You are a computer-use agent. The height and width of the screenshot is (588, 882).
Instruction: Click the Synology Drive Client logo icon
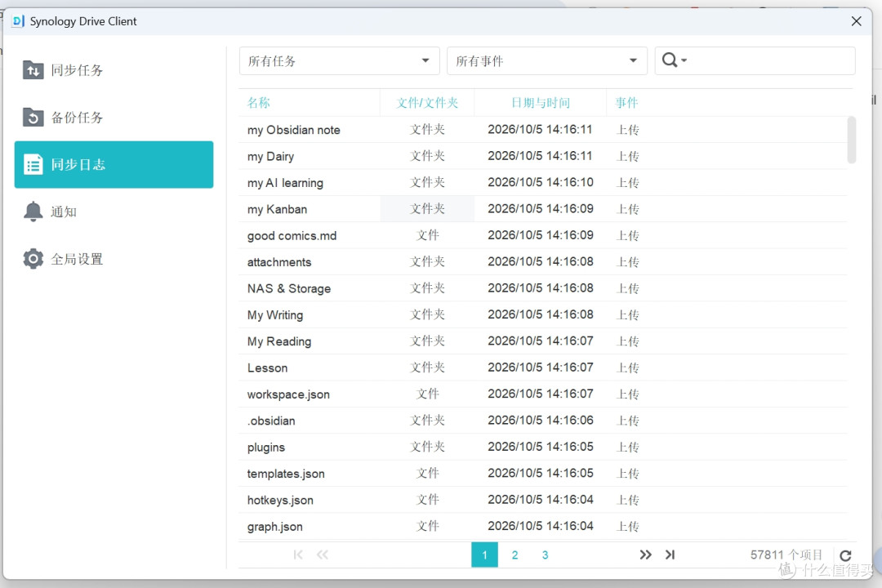click(18, 20)
